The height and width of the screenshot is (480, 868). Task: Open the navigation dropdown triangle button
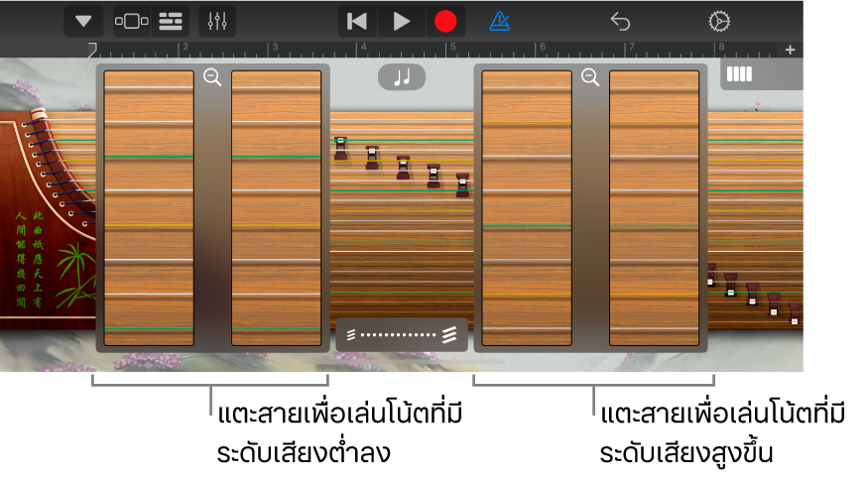point(83,21)
